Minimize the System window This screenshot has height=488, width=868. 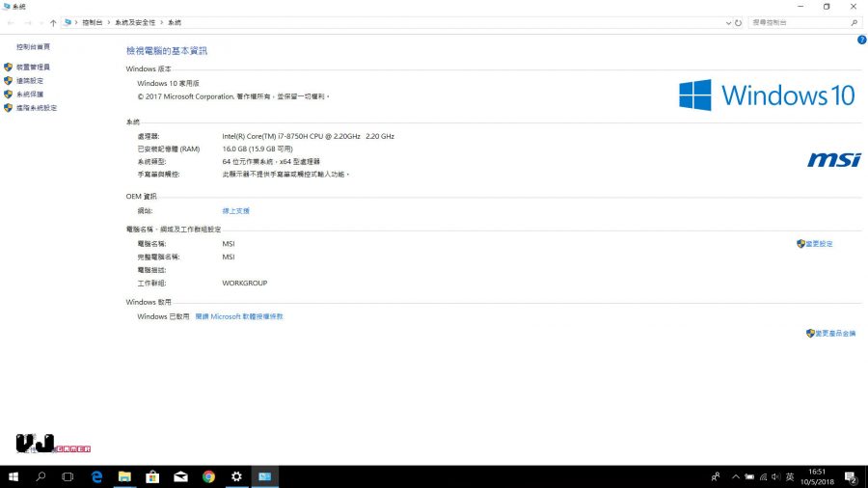pos(800,7)
